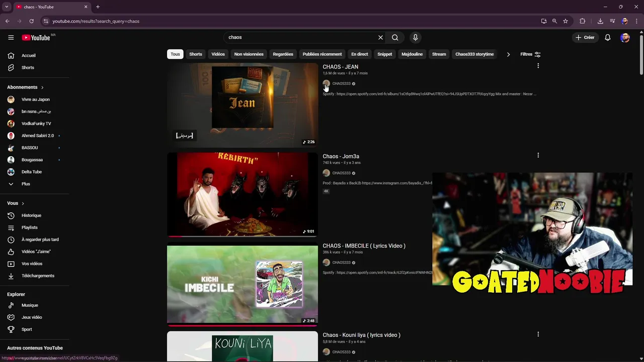Open the Rebirth Jom3a thumbnail
The image size is (644, 362).
coord(243,195)
